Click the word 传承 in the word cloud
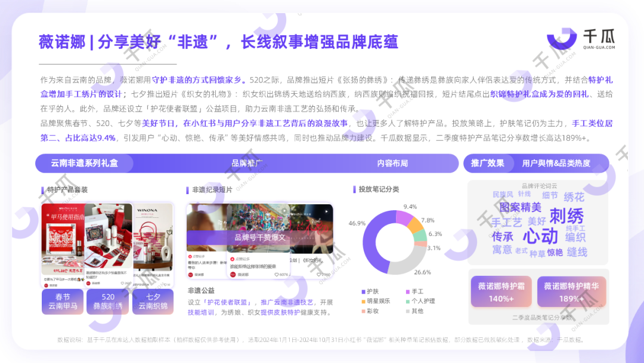Viewport: 644px width, 363px height. pyautogui.click(x=503, y=236)
